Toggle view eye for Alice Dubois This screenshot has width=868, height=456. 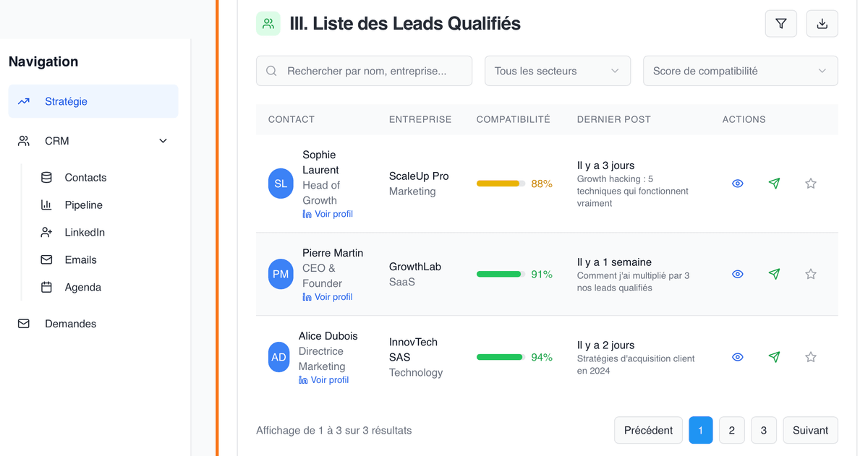(x=738, y=357)
